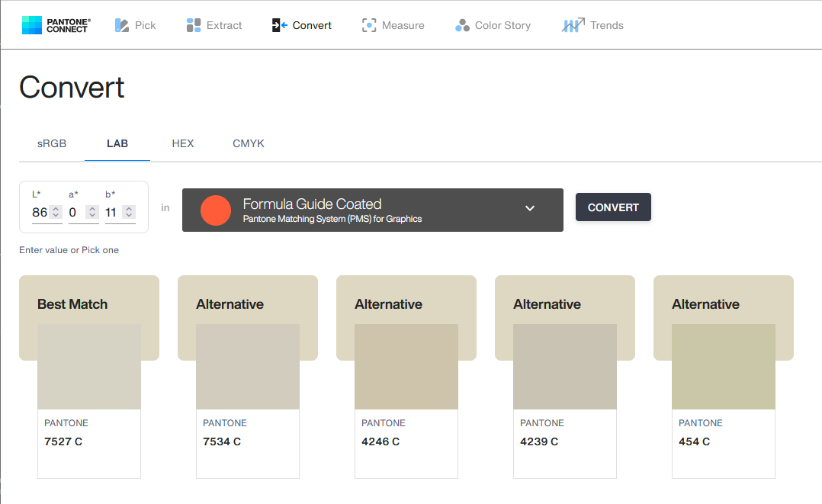Click the Pantone Connect logo

[56, 25]
